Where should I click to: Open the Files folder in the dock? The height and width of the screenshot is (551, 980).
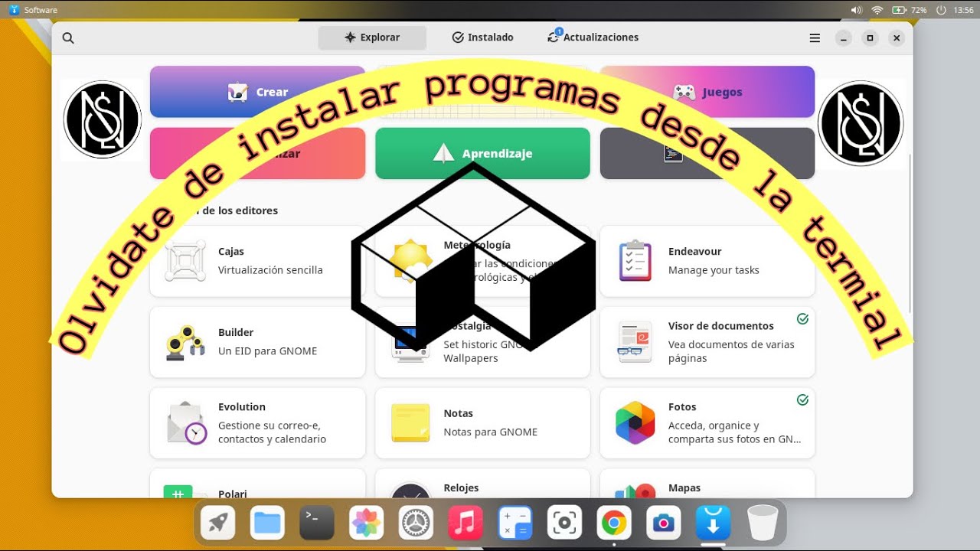coord(267,523)
